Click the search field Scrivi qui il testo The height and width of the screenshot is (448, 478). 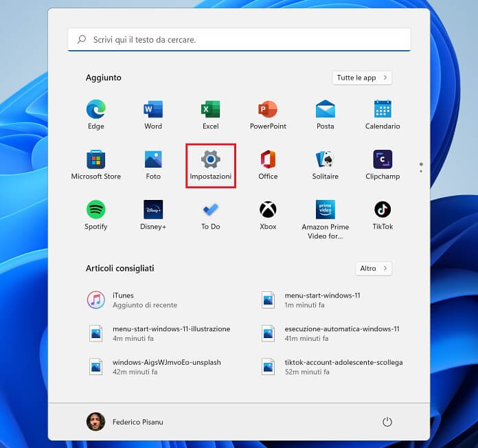tap(239, 39)
